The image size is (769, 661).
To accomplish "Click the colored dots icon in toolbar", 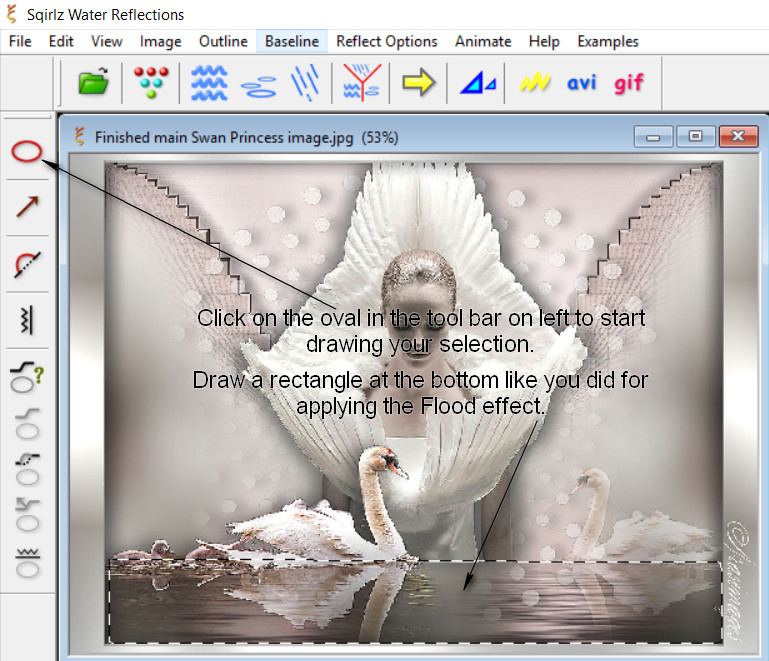I will (x=150, y=82).
